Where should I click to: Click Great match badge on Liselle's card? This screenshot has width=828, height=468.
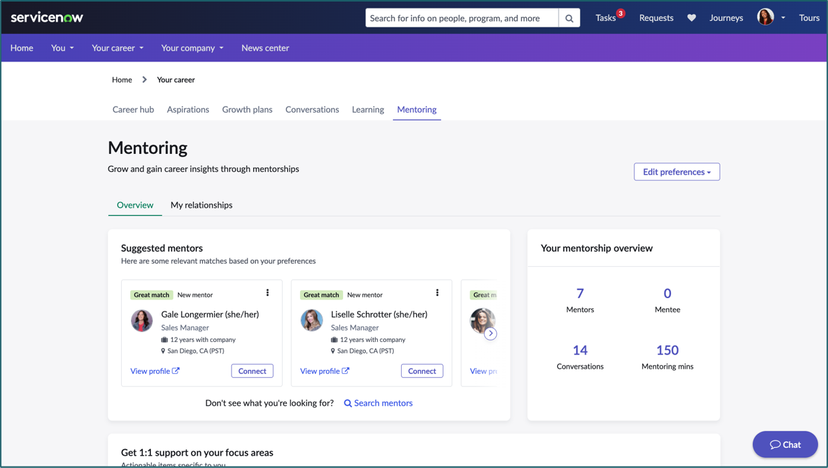tap(321, 295)
